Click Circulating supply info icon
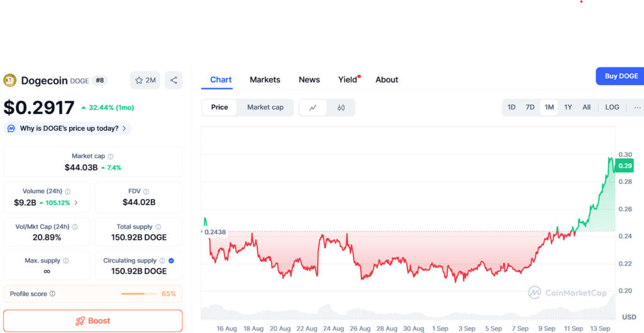This screenshot has width=644, height=333. 162,261
